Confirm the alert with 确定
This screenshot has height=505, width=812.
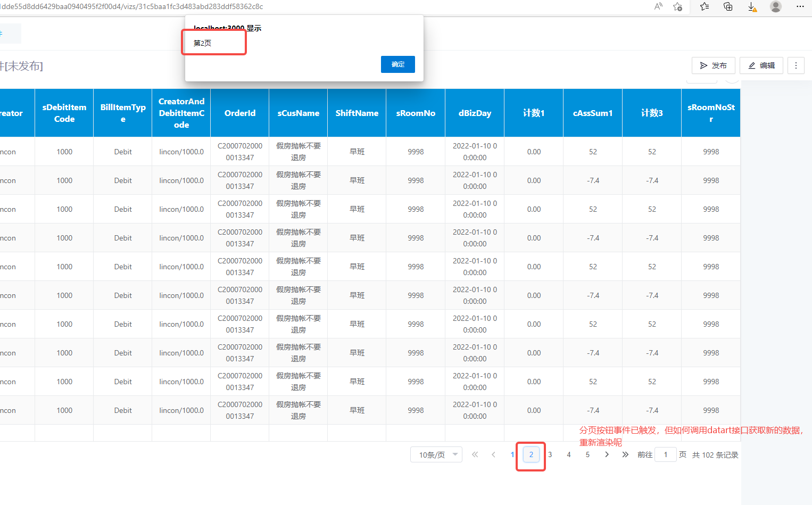(x=398, y=64)
